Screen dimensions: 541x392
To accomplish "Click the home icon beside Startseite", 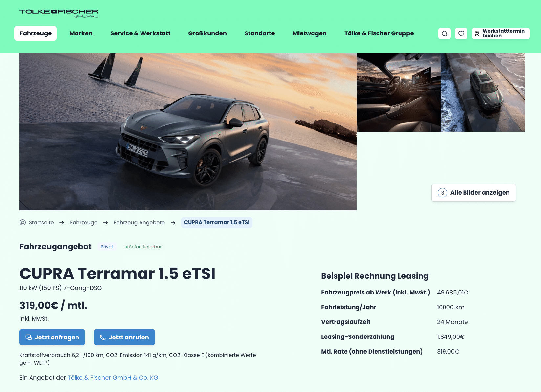I will [x=23, y=222].
